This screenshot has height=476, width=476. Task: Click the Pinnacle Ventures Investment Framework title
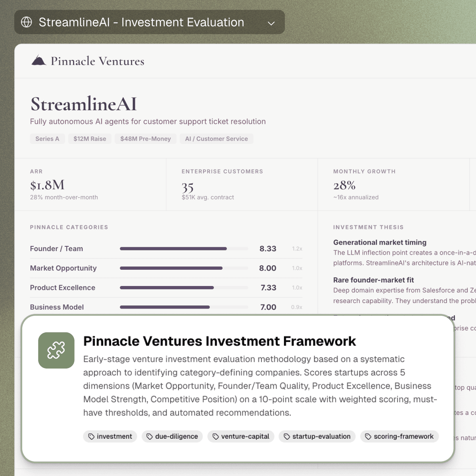tap(219, 341)
